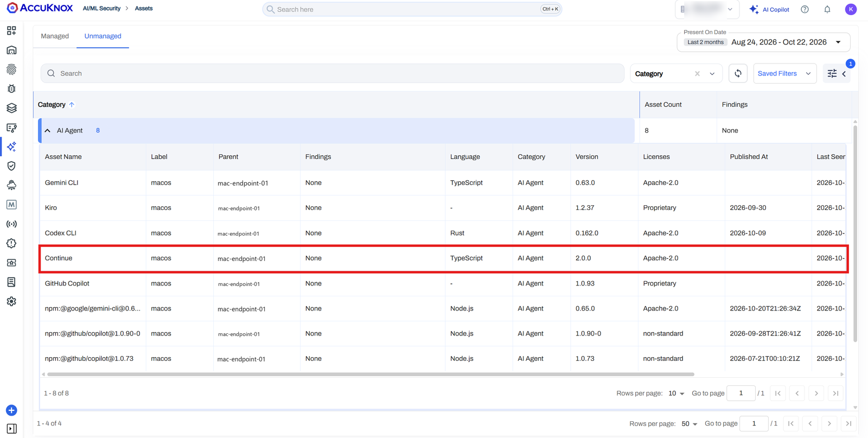868x438 pixels.
Task: Switch to the Managed tab
Action: [55, 36]
